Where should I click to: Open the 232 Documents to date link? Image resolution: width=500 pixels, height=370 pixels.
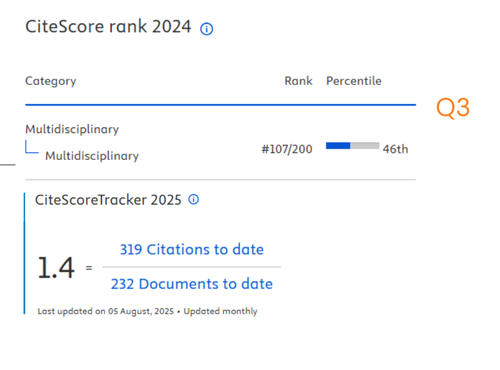click(x=192, y=284)
